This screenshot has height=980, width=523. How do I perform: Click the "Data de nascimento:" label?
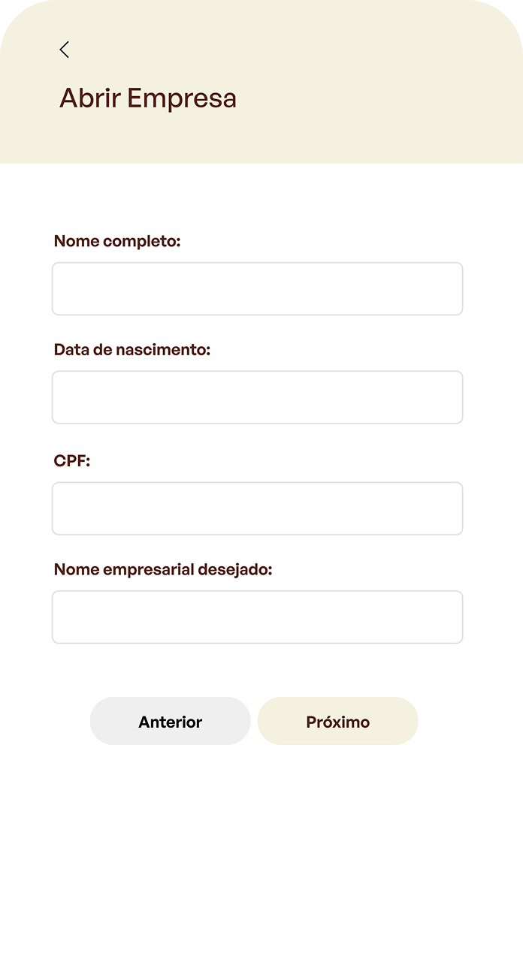pos(132,350)
